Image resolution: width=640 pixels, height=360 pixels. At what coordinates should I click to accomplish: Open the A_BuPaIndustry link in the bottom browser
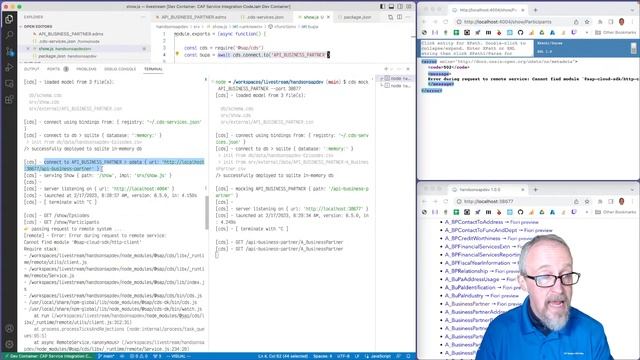(464, 296)
